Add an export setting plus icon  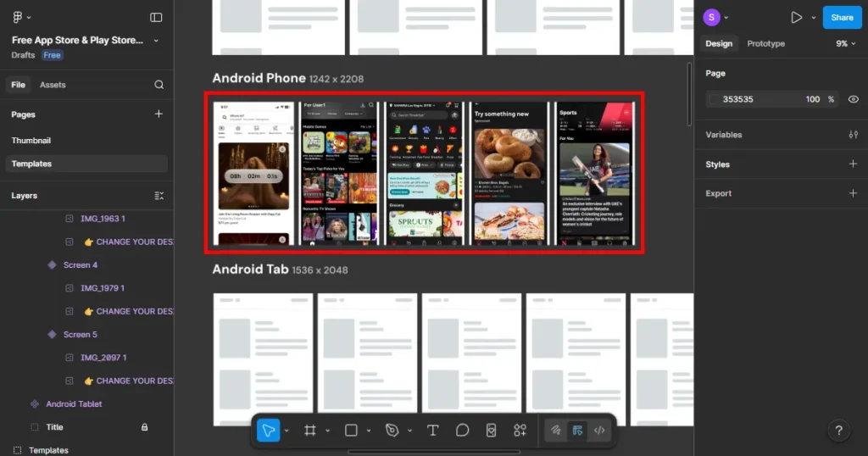click(x=853, y=193)
